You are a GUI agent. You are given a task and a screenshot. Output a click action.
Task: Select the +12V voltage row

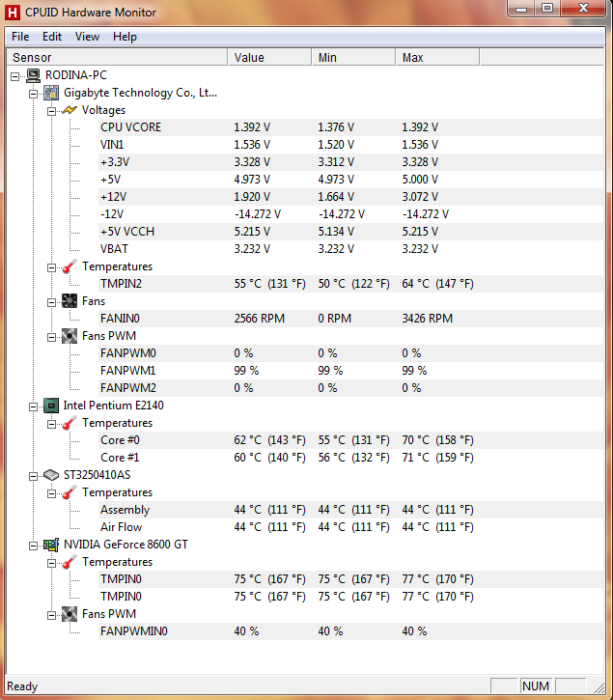point(351,197)
